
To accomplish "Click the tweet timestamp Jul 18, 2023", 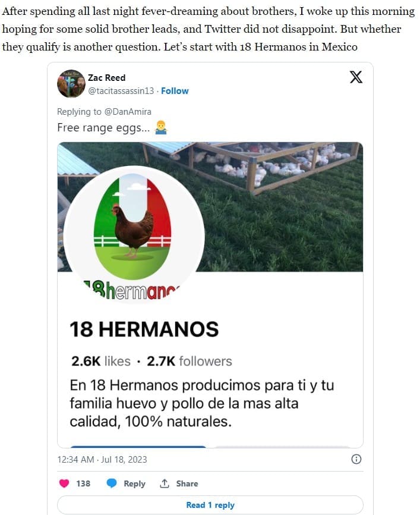I will point(102,459).
